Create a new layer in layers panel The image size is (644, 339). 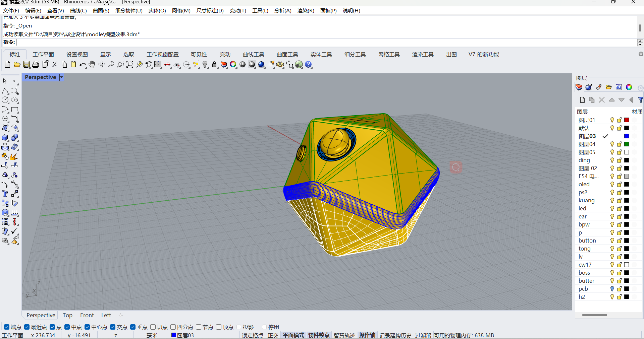582,100
